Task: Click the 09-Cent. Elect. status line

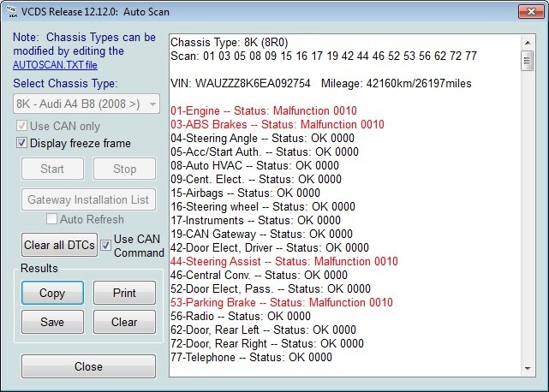Action: 256,179
